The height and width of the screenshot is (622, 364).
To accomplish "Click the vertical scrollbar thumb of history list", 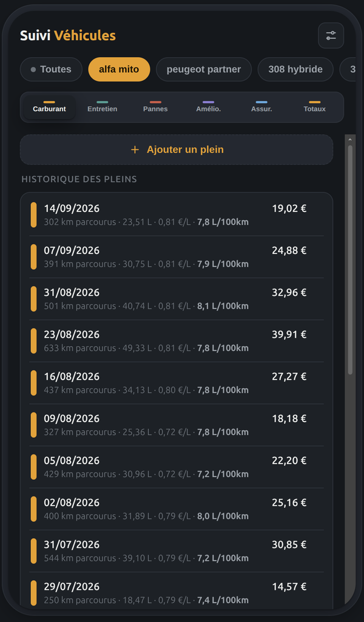I will point(350,260).
